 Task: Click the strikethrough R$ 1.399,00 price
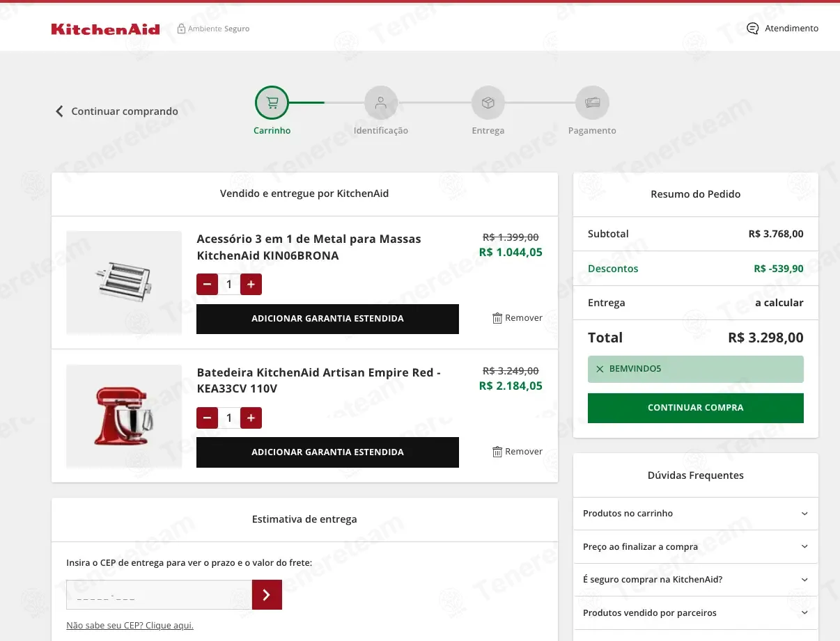pos(511,237)
